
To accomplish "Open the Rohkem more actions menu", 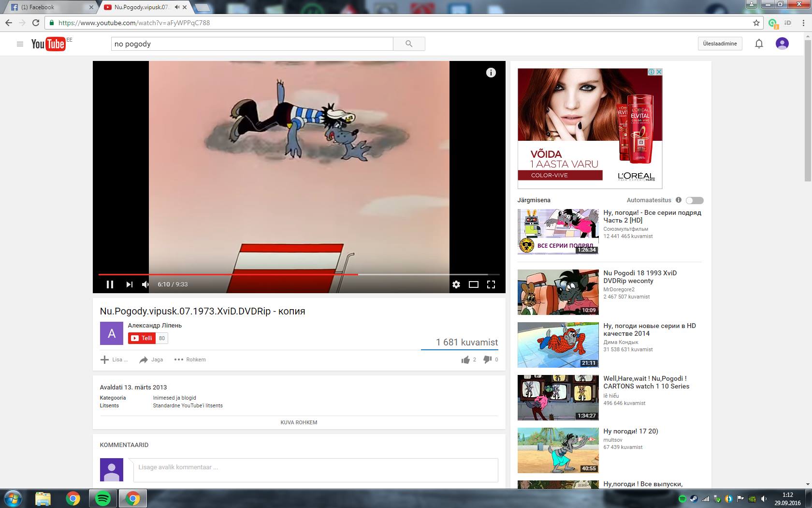I will [190, 359].
